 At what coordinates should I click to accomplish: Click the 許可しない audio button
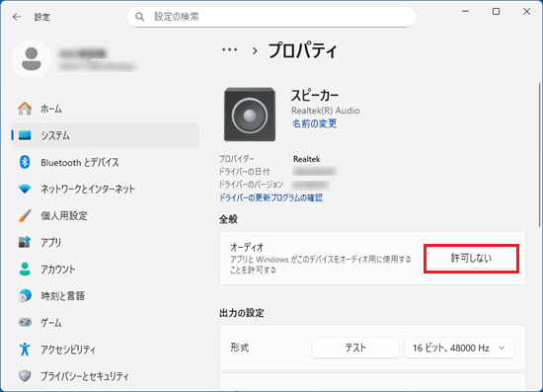click(471, 259)
